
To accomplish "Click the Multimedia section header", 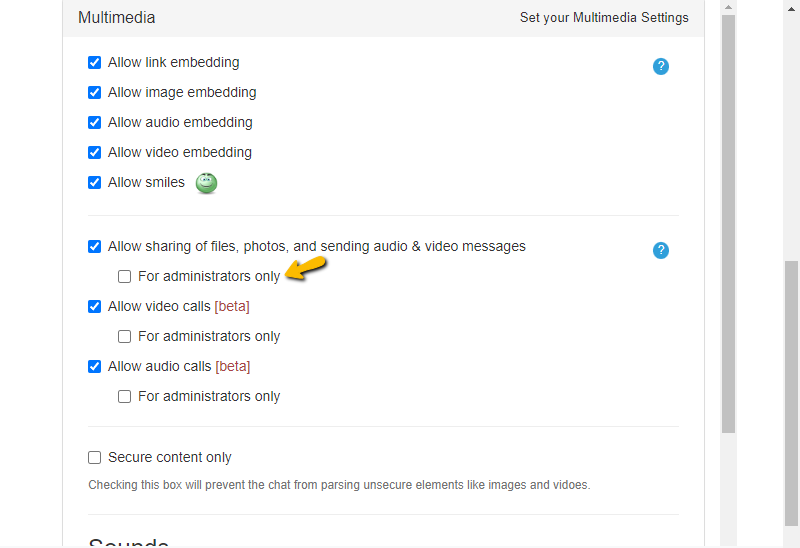I will (x=117, y=18).
